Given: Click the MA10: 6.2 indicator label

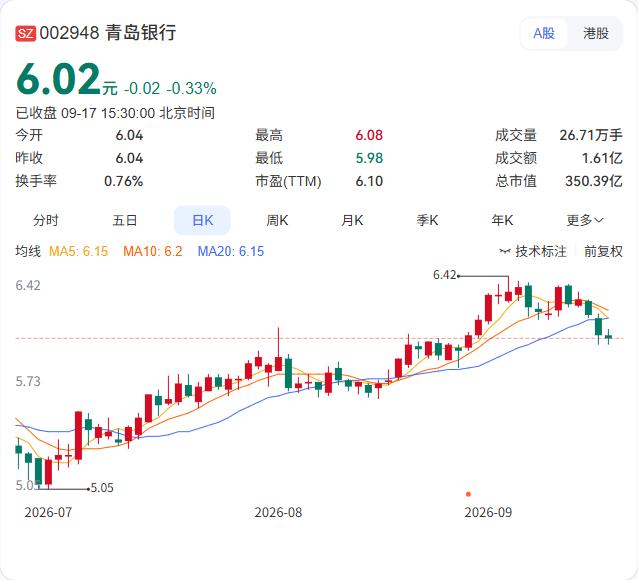Looking at the screenshot, I should click(x=153, y=251).
